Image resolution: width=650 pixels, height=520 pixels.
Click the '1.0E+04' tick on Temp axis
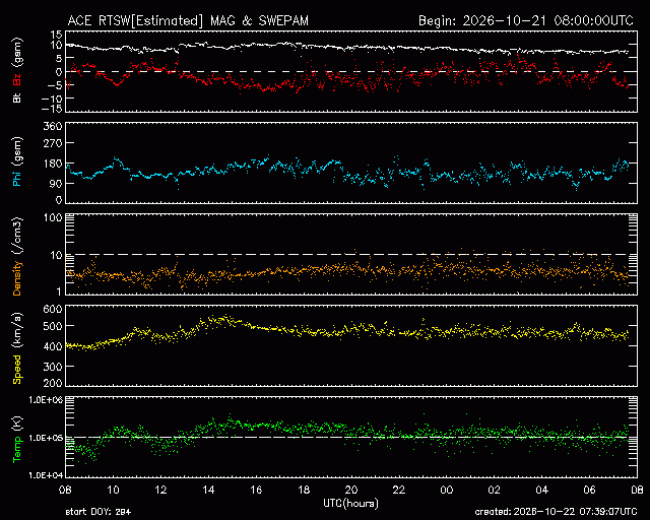46,475
